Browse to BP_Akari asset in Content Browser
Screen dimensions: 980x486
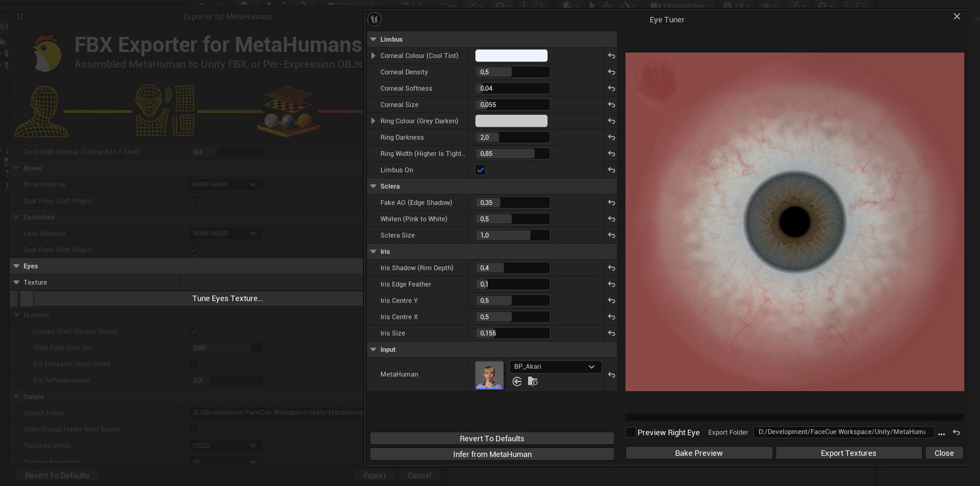pyautogui.click(x=533, y=381)
